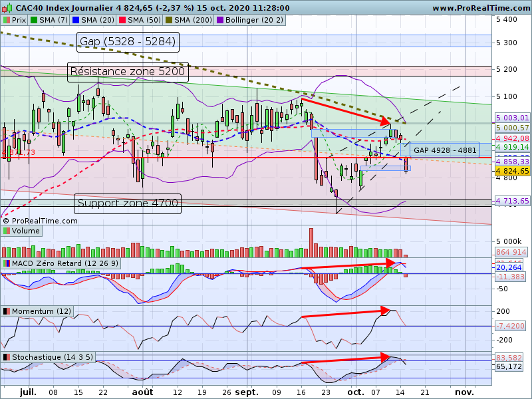The height and width of the screenshot is (399, 532).
Task: Click the 83,582 stochastic value tag
Action: click(x=509, y=357)
